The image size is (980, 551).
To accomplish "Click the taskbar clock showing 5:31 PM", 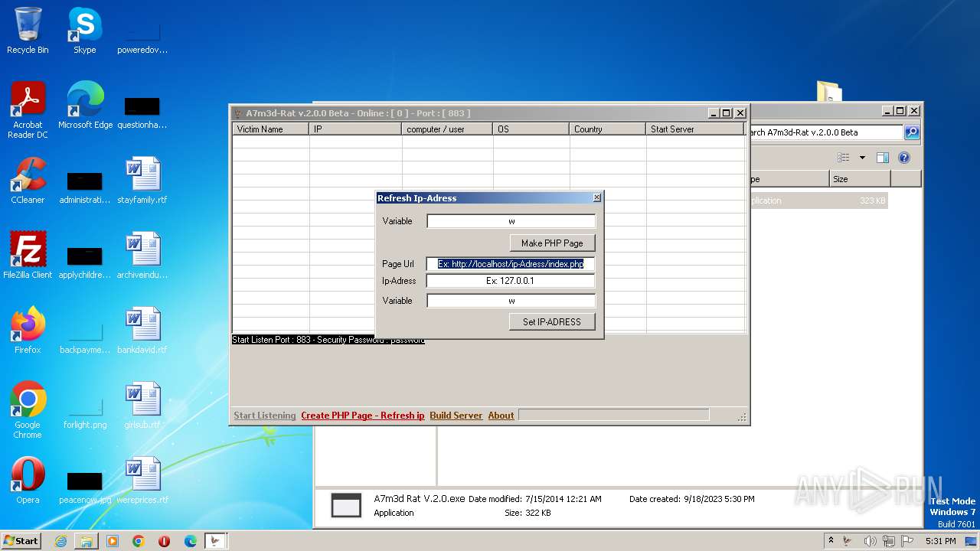I will [x=940, y=541].
